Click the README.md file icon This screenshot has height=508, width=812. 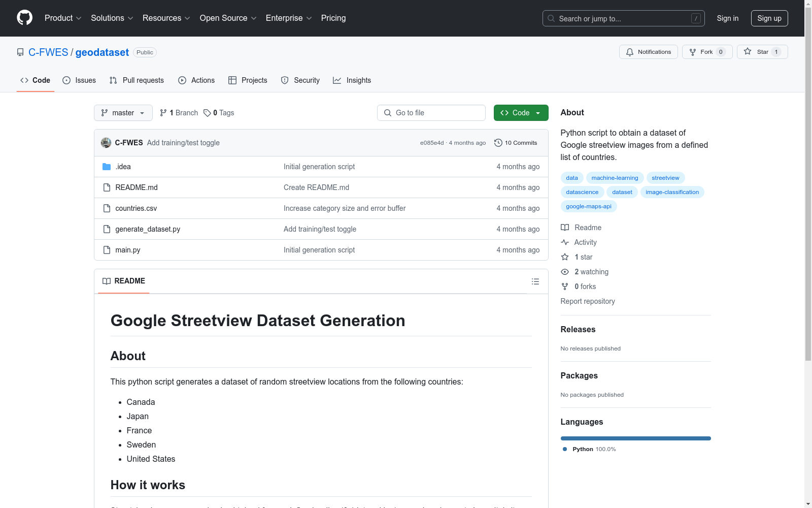click(107, 187)
